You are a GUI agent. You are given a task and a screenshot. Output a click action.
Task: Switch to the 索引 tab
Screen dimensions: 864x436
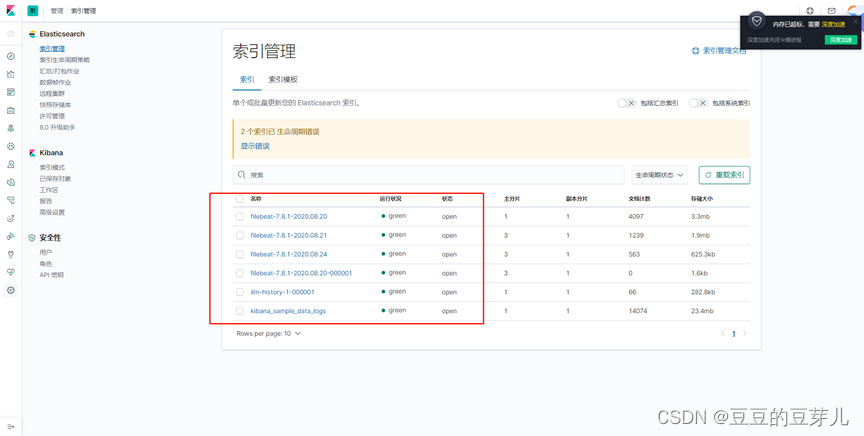(247, 79)
